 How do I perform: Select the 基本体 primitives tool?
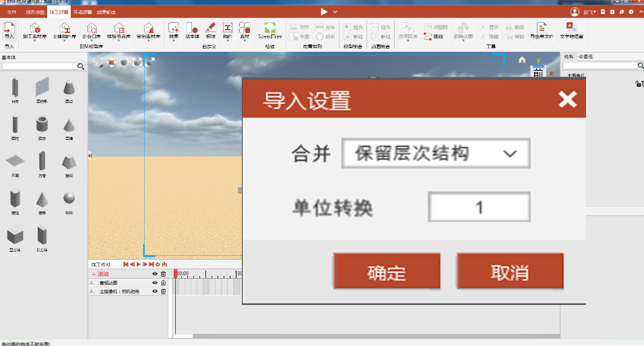point(192,31)
